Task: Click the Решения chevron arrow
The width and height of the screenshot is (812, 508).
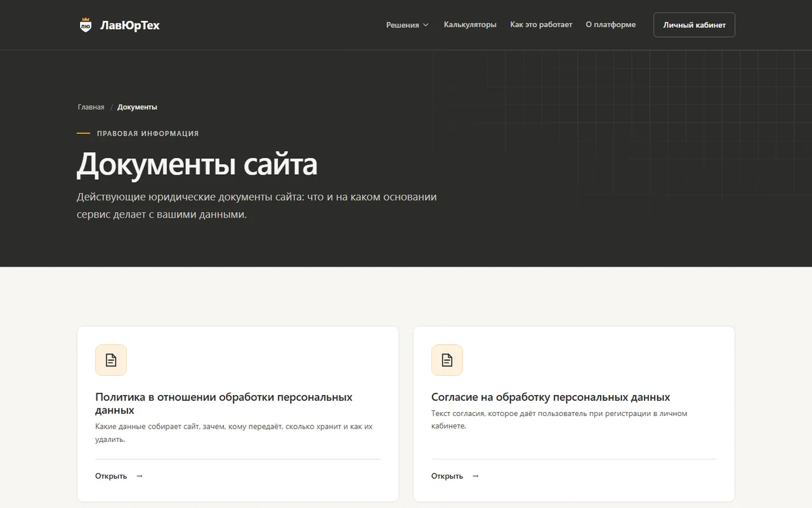Action: (426, 25)
